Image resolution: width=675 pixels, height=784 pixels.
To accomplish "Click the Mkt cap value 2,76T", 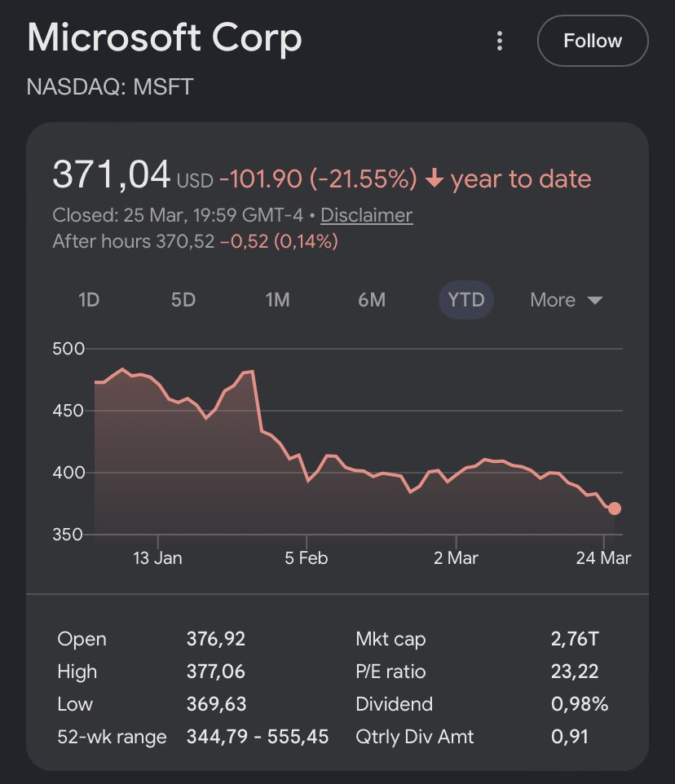I will click(x=575, y=639).
